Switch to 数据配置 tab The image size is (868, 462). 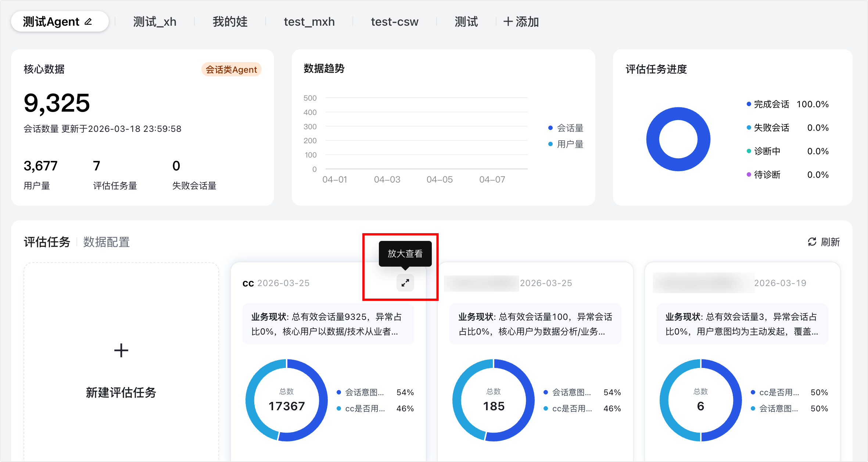coord(106,242)
